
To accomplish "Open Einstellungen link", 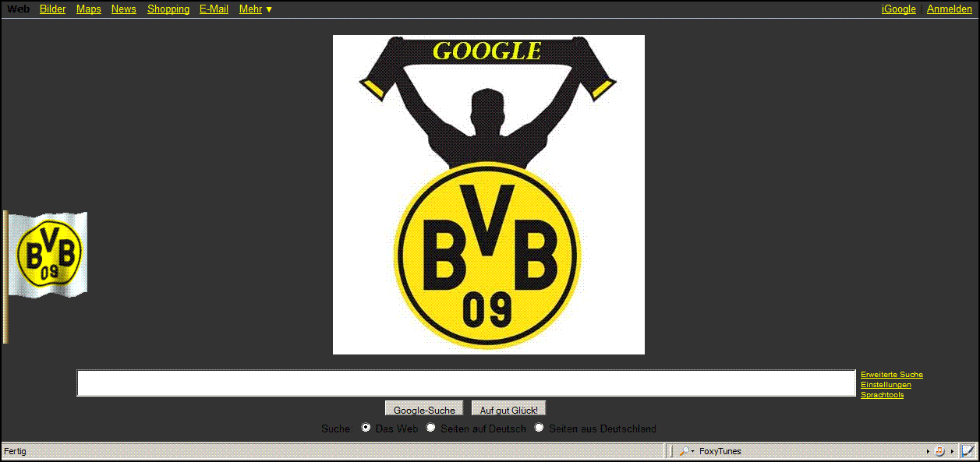I will [x=886, y=385].
